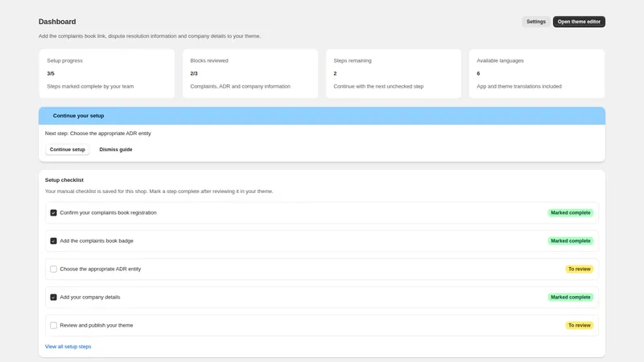Open the View all setup steps link

tap(68, 347)
